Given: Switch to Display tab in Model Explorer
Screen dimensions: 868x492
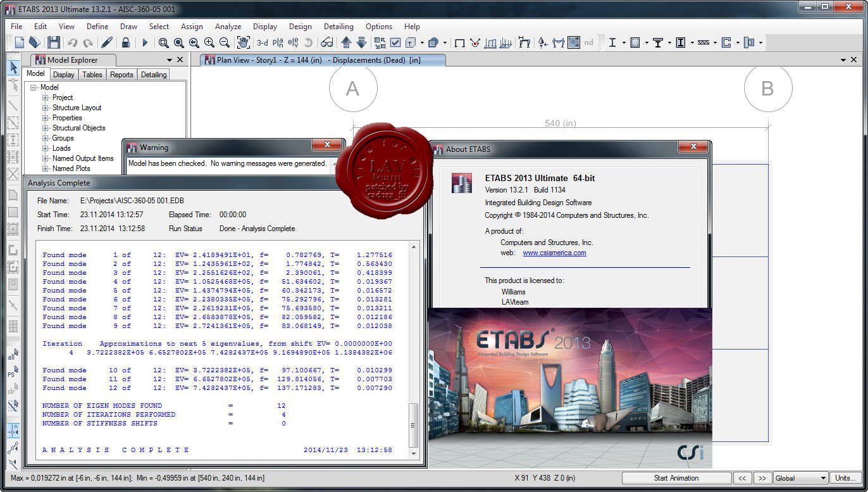Looking at the screenshot, I should coord(64,75).
